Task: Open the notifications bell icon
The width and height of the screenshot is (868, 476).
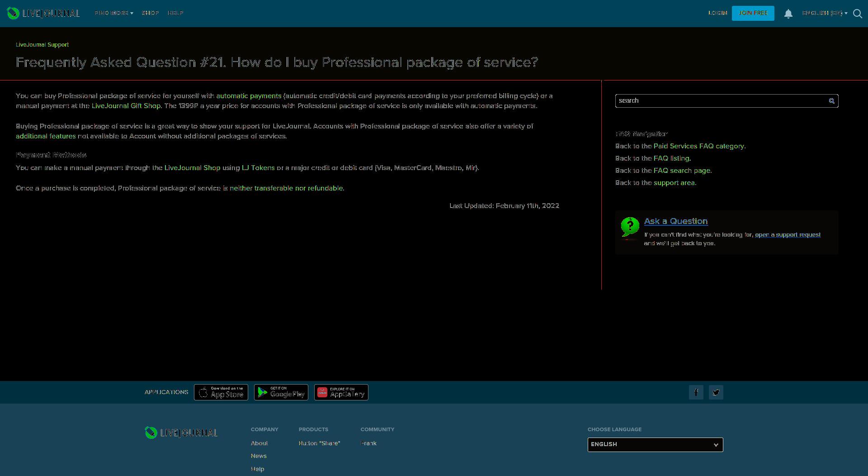Action: click(788, 14)
